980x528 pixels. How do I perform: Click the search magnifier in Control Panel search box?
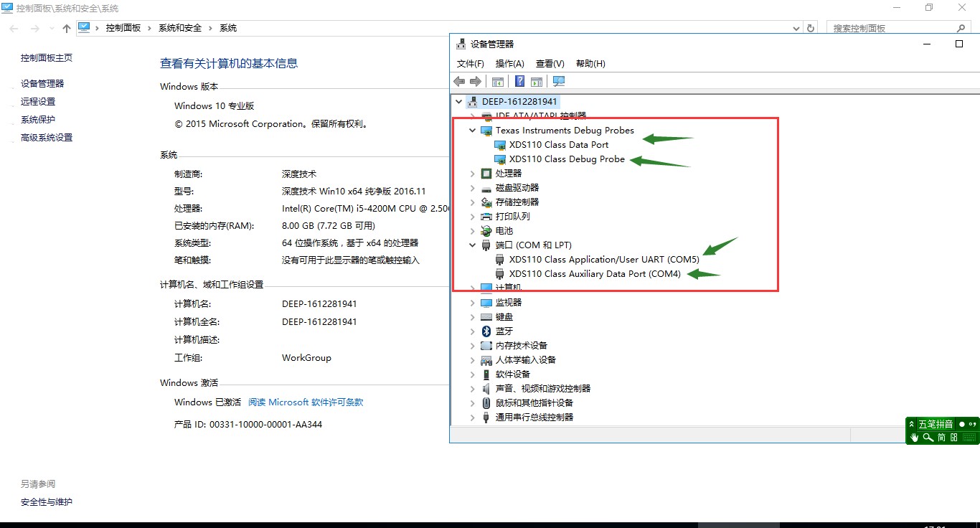[x=962, y=28]
